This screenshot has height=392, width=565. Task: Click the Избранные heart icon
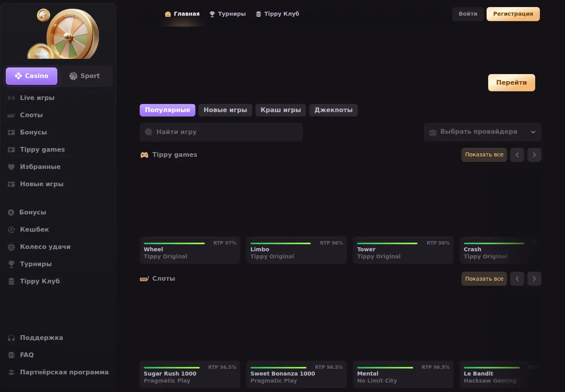(11, 167)
